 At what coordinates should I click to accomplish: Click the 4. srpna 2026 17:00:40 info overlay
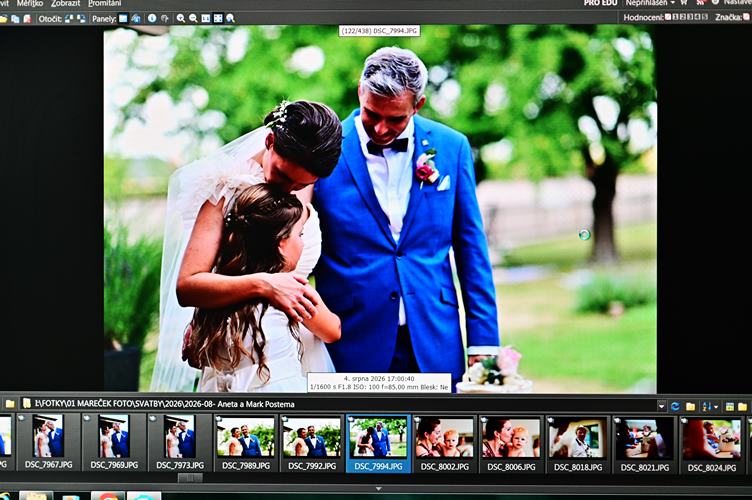click(379, 383)
